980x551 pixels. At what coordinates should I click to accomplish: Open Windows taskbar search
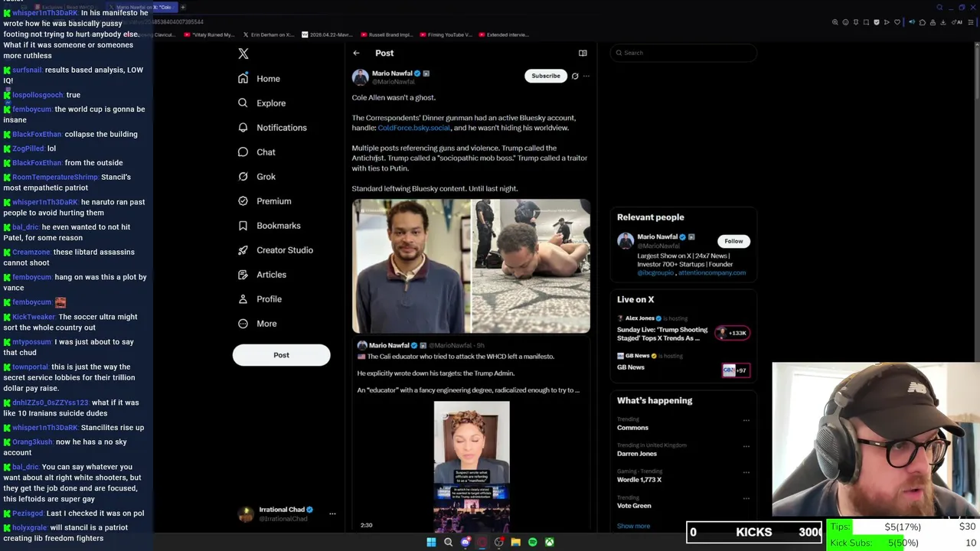(448, 542)
